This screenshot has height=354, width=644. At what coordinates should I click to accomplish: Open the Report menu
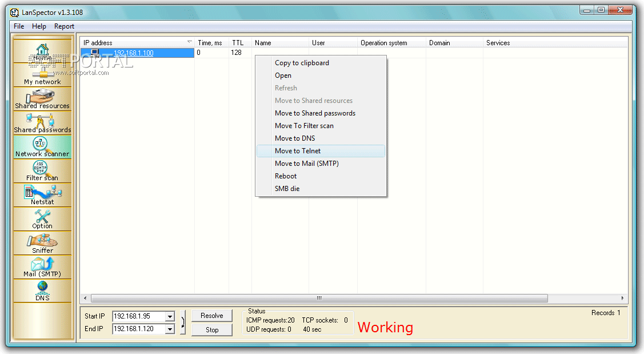coord(64,26)
